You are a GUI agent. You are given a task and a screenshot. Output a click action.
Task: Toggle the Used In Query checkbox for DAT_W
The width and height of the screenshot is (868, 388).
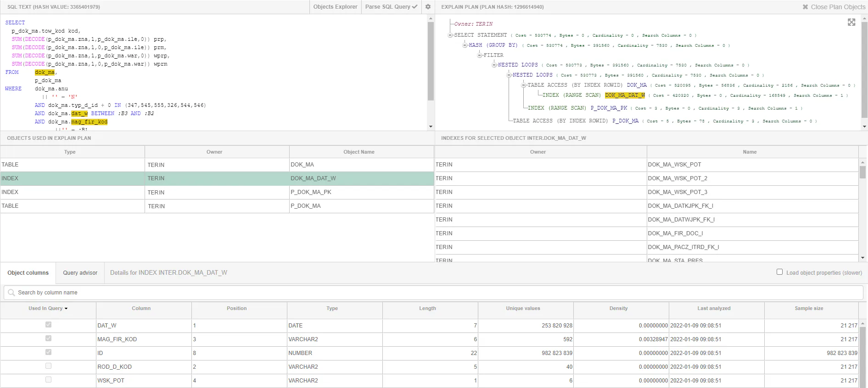(x=48, y=325)
